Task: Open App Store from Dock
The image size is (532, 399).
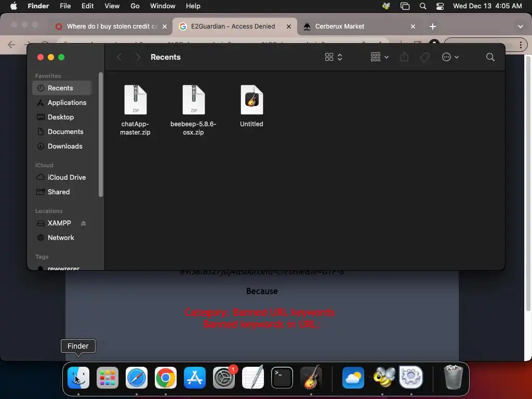Action: point(195,378)
